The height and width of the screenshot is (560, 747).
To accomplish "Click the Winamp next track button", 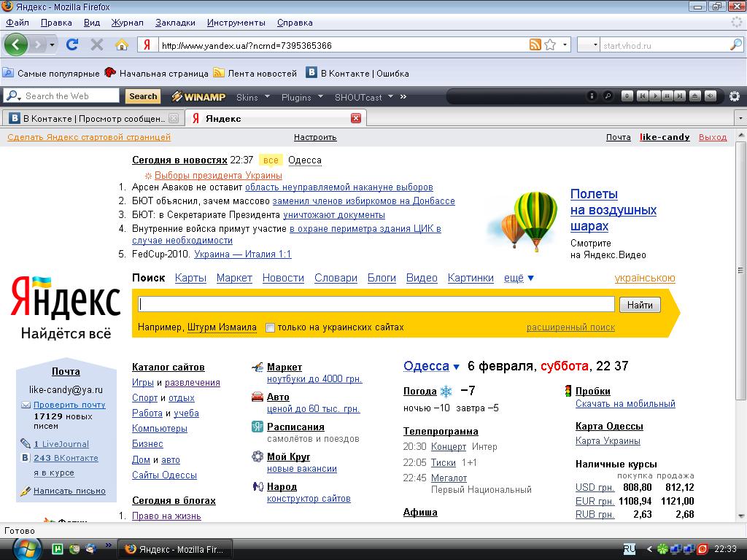I will point(681,96).
